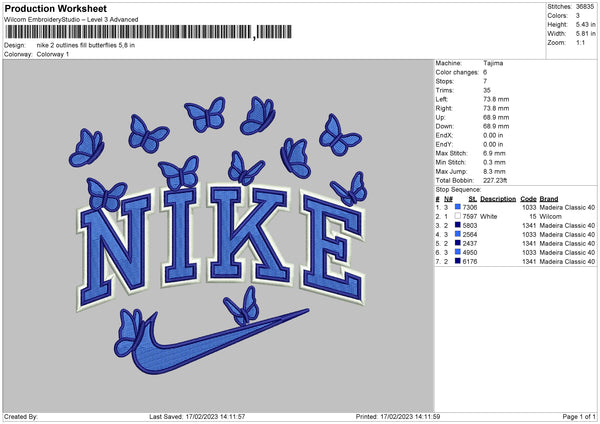This screenshot has width=600, height=424.
Task: Select the navy swatch beside 2437
Action: coord(458,243)
